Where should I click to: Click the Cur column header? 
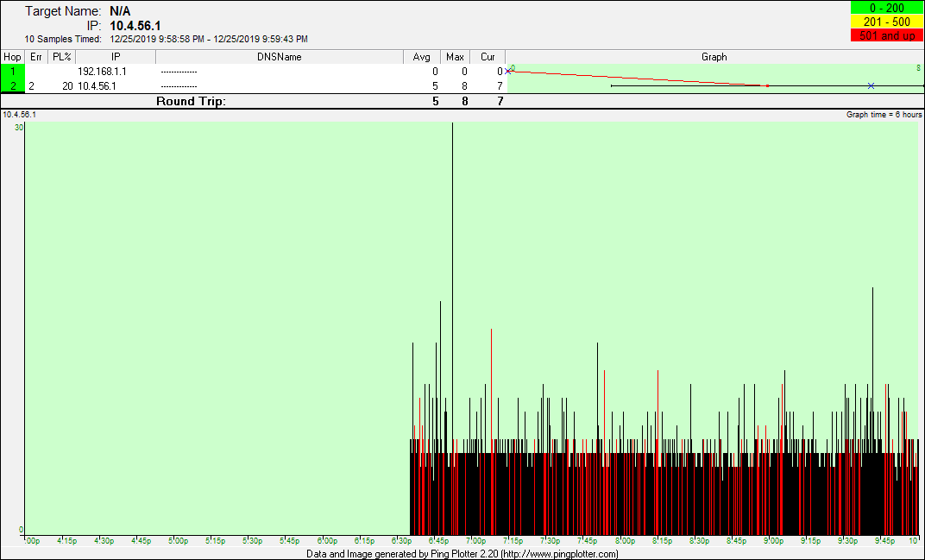488,57
